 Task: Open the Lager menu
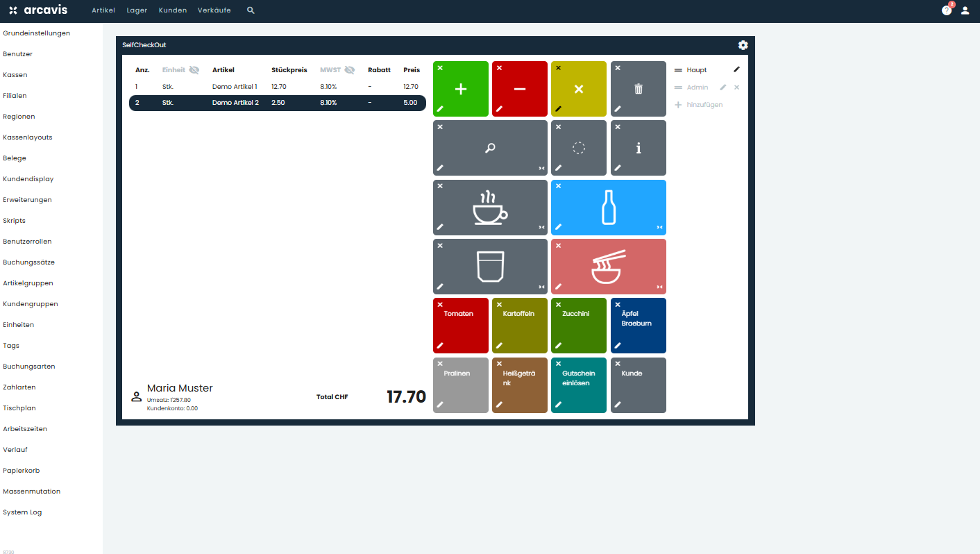pos(137,10)
